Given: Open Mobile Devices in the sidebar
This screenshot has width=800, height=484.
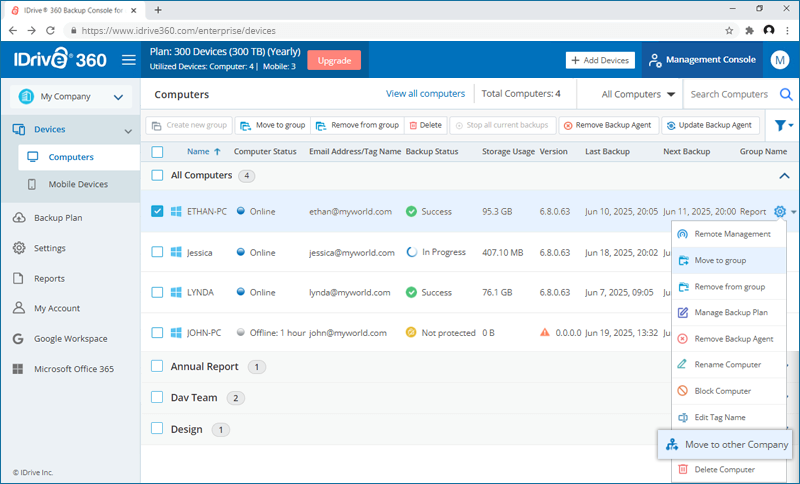Looking at the screenshot, I should pyautogui.click(x=79, y=184).
